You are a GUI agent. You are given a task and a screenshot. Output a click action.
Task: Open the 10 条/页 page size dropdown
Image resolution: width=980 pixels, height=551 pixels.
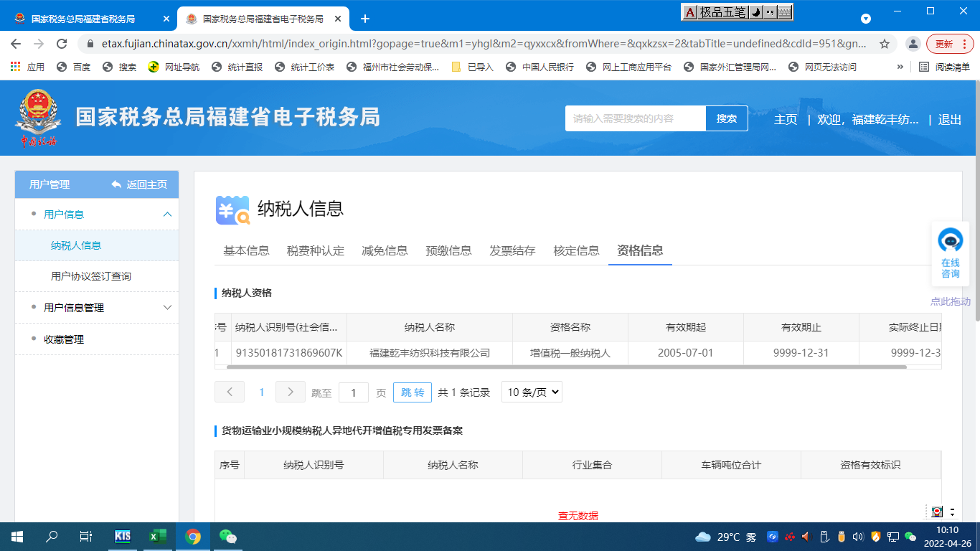(x=531, y=392)
